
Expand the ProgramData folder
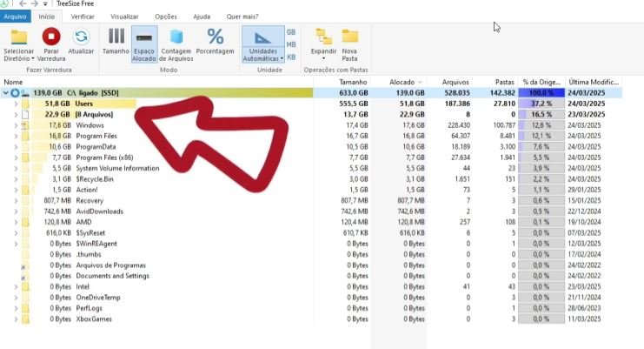pyautogui.click(x=16, y=147)
